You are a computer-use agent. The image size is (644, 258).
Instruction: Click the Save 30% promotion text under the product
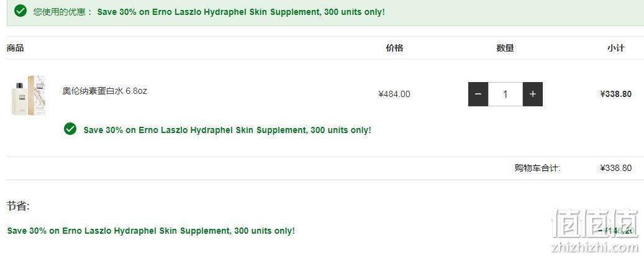(227, 130)
